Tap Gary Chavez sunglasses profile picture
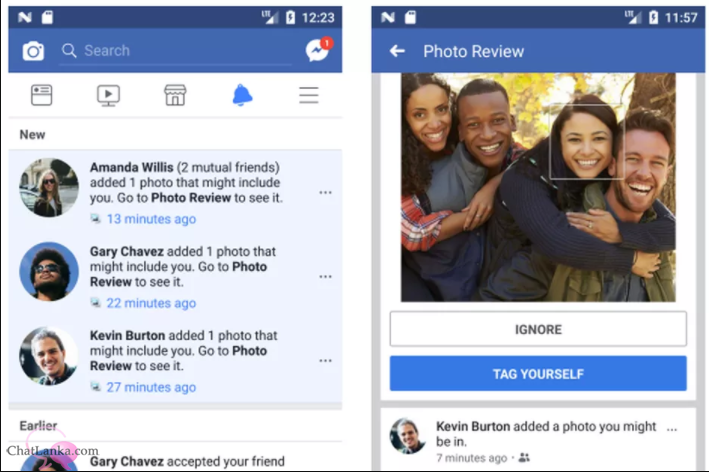Viewport: 709px width, 472px height. 49,271
